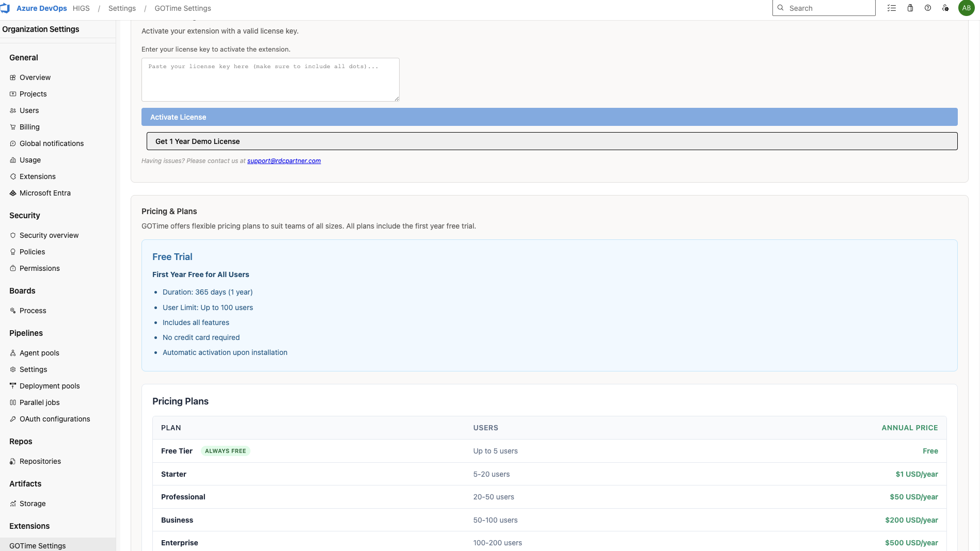Open Agent pools under Pipelines

point(39,353)
